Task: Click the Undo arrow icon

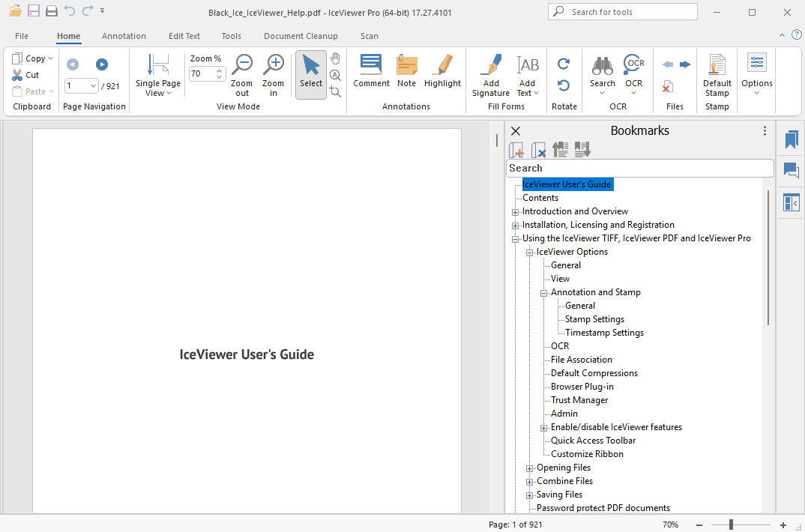Action: [69, 10]
